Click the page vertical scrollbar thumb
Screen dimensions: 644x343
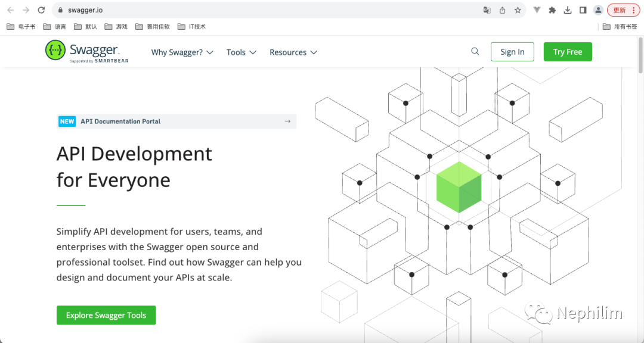[x=640, y=55]
